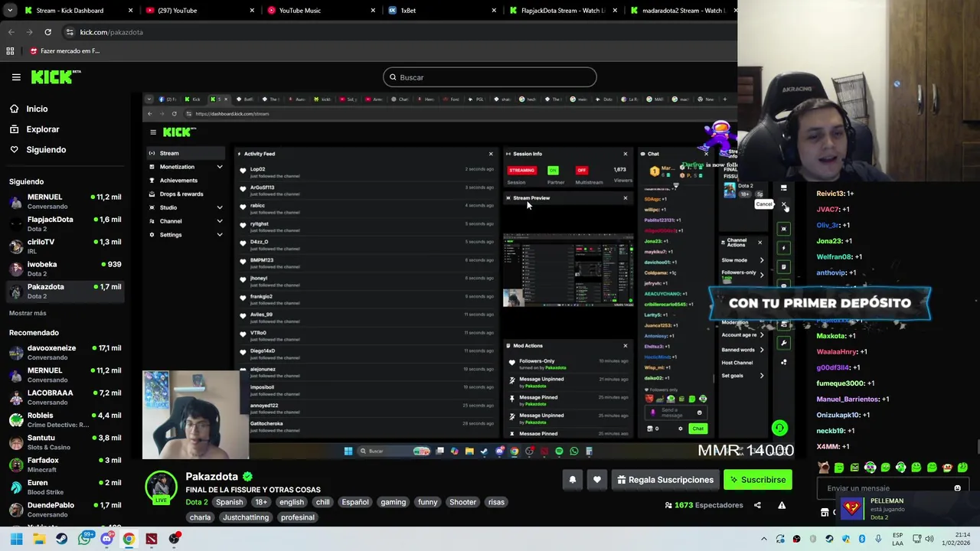Open Slow mode options in Channel Actions
Screen dimensions: 980x551
[743, 260]
